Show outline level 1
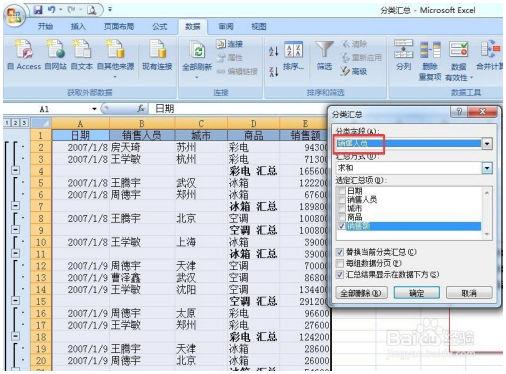506x374 pixels. coord(7,123)
